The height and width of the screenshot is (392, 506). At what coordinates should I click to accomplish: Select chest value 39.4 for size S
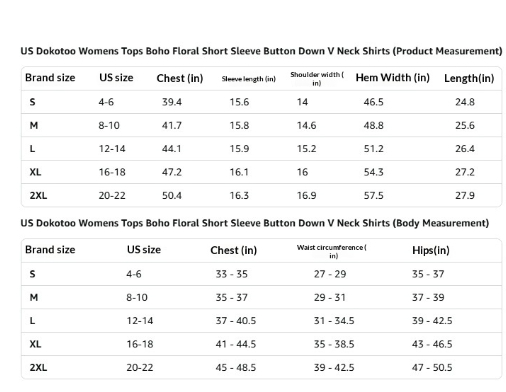(x=172, y=102)
